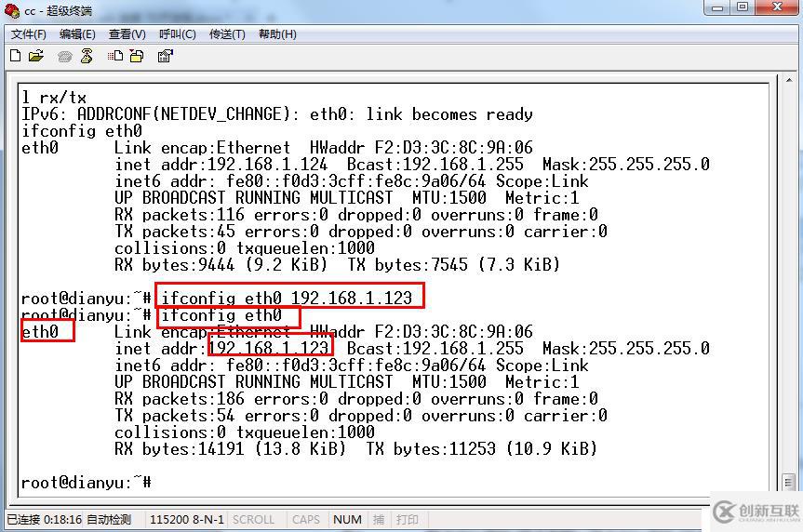Click the Disconnect toolbar icon

(x=87, y=55)
